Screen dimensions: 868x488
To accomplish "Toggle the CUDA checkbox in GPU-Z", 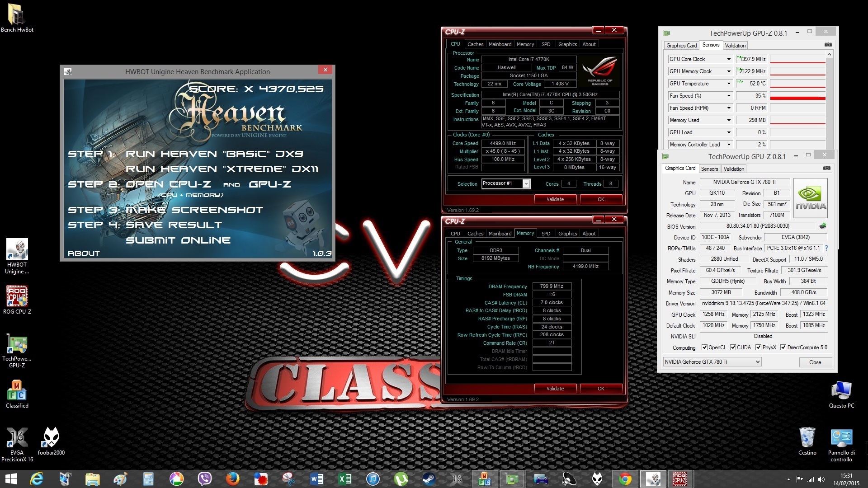I will 733,347.
